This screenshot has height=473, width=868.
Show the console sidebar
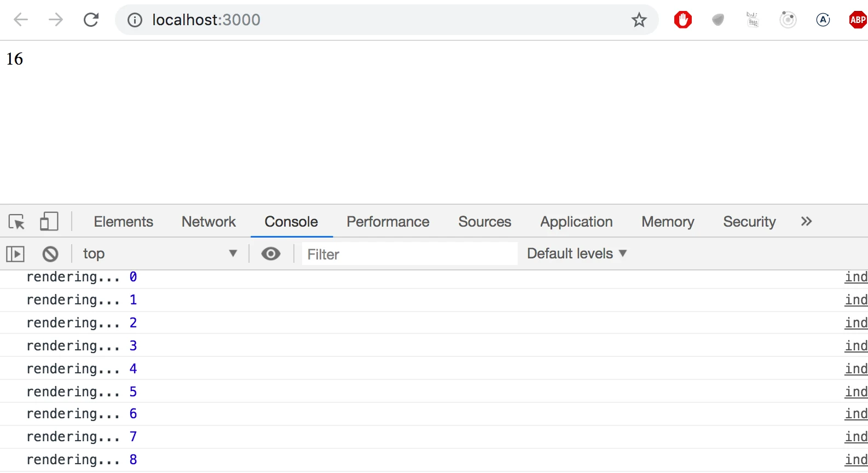[15, 254]
